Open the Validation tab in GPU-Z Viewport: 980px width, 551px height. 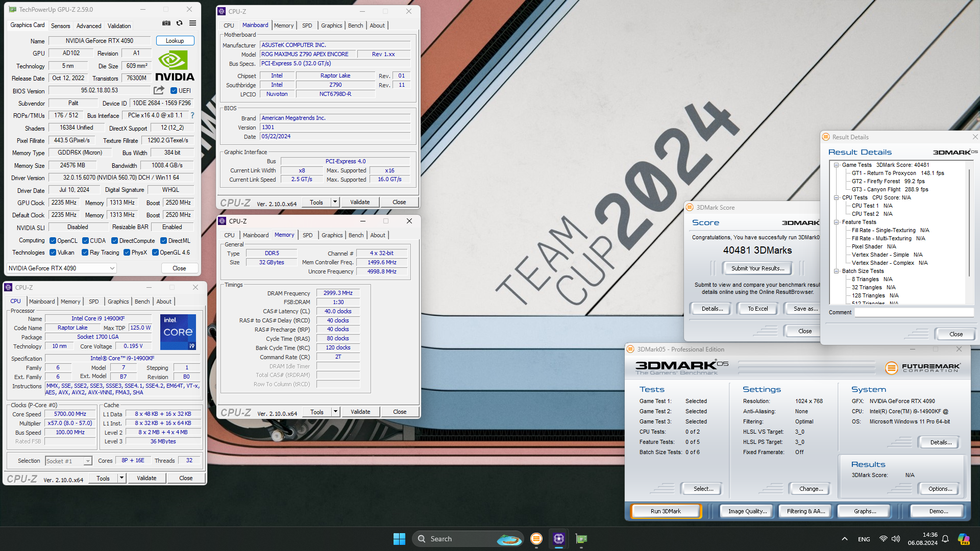(119, 26)
